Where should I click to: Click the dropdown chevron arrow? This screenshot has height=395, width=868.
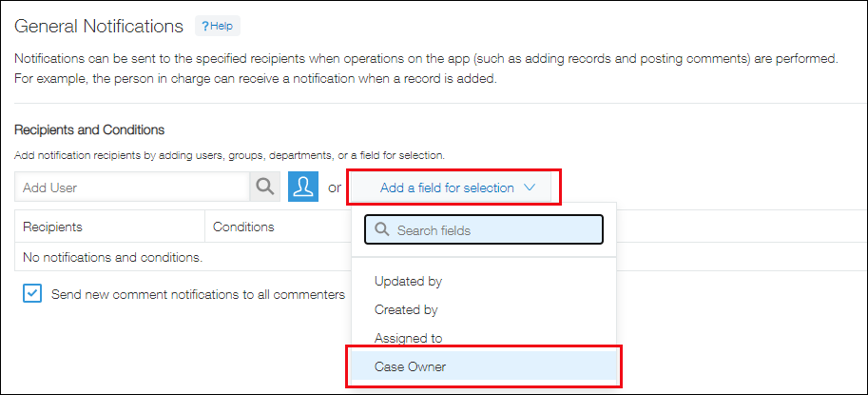pos(530,188)
